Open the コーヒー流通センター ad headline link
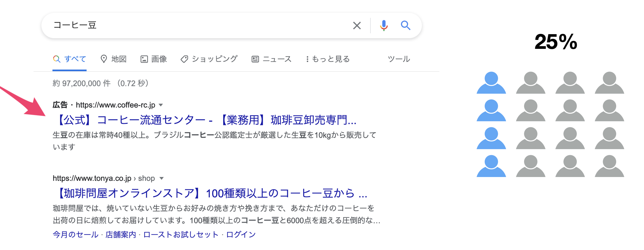 click(205, 120)
